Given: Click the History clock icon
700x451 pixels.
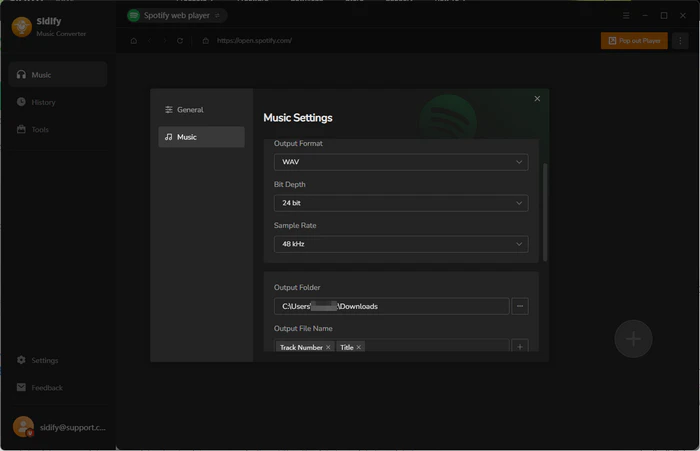Looking at the screenshot, I should coord(21,102).
